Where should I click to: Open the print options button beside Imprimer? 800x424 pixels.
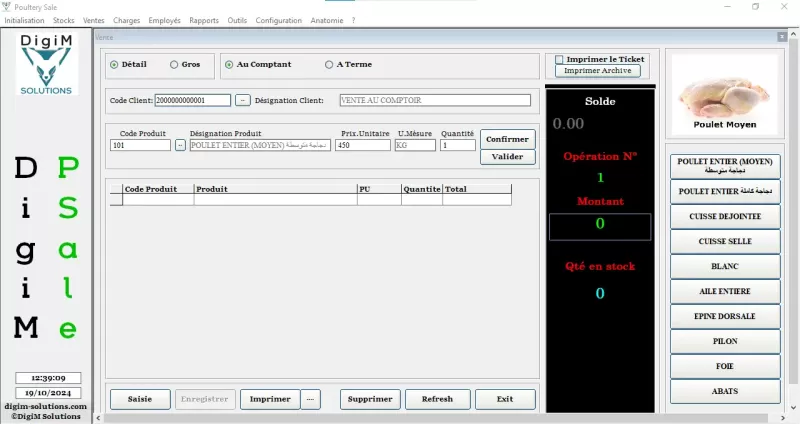[311, 399]
